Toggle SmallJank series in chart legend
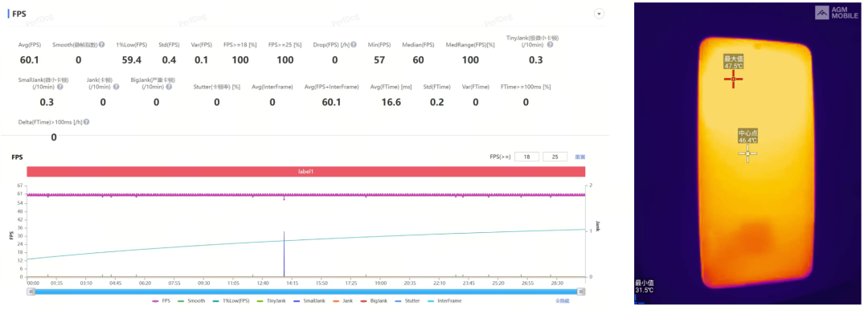 [x=310, y=300]
